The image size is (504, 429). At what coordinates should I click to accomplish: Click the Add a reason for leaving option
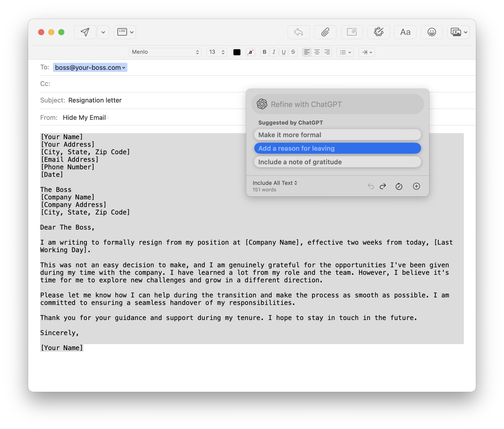pyautogui.click(x=337, y=148)
